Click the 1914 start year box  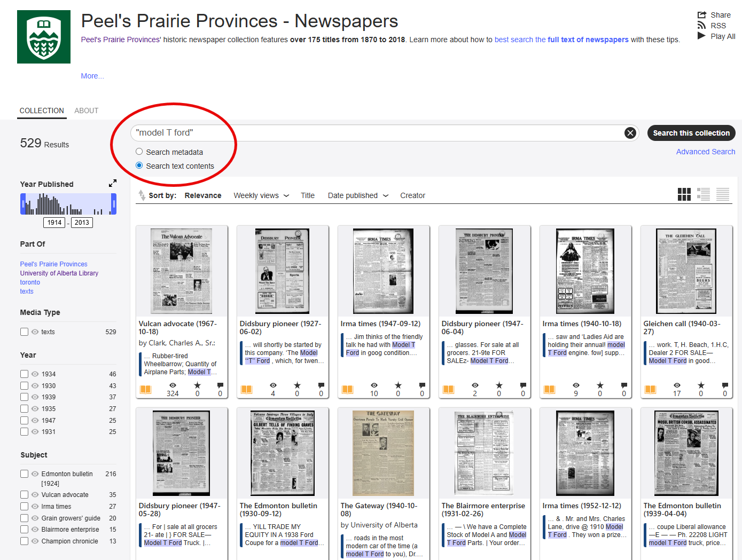[x=54, y=223]
